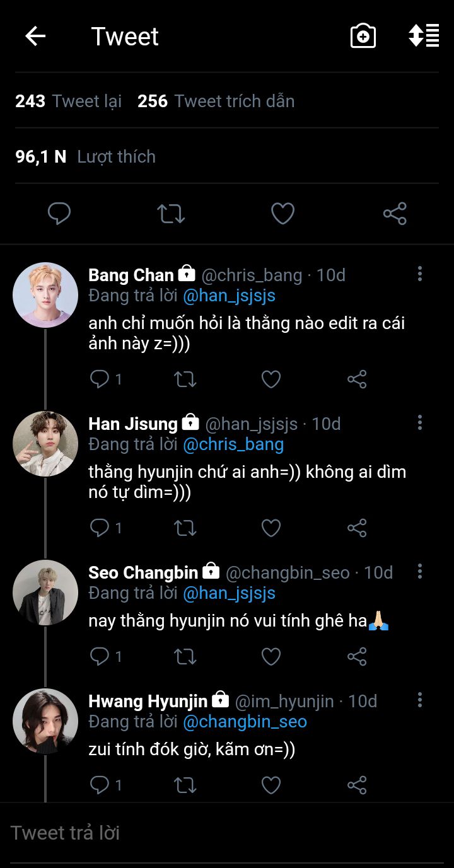This screenshot has width=454, height=868.
Task: Like Han Jisung's reply
Action: [271, 528]
